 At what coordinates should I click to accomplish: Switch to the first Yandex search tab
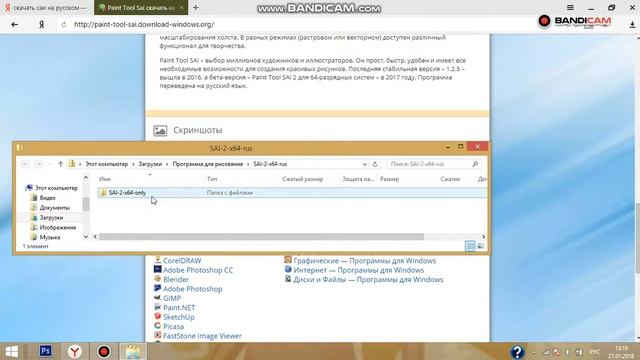point(46,7)
